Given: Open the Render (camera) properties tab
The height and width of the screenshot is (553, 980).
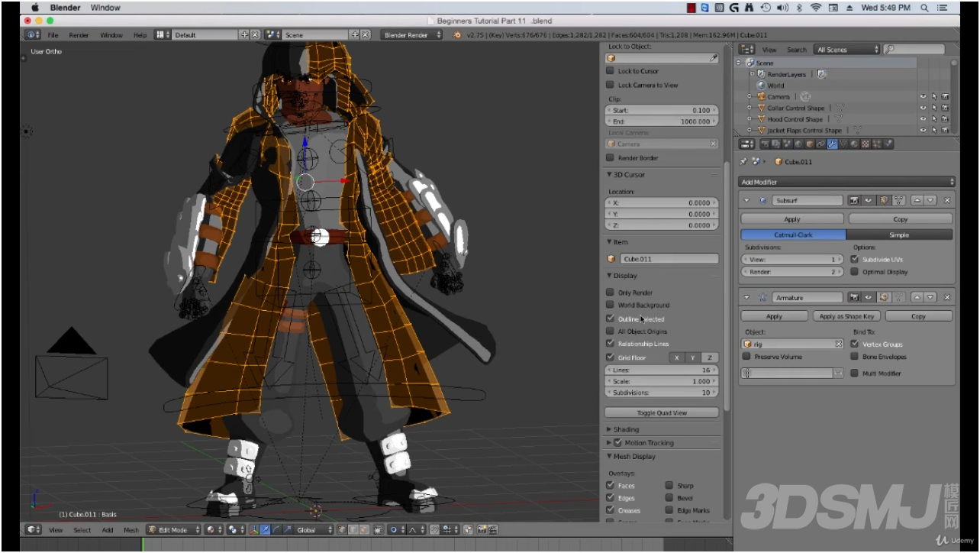Looking at the screenshot, I should pos(766,144).
